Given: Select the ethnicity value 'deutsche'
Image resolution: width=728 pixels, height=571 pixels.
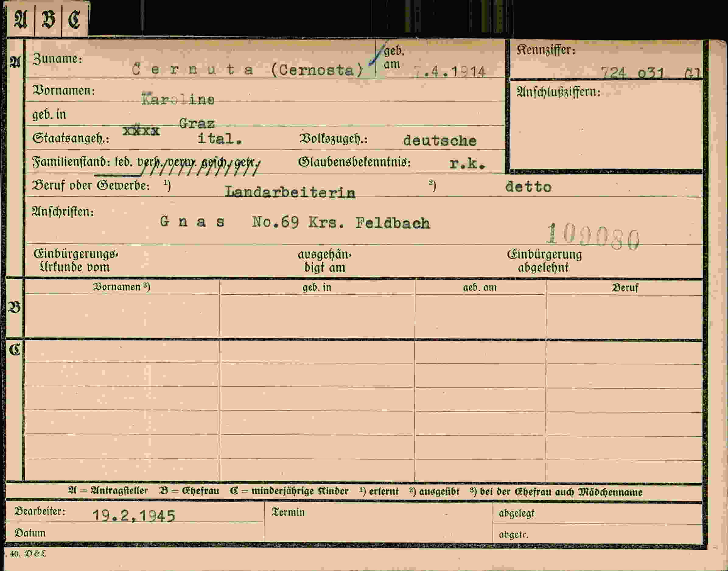Looking at the screenshot, I should pyautogui.click(x=439, y=140).
